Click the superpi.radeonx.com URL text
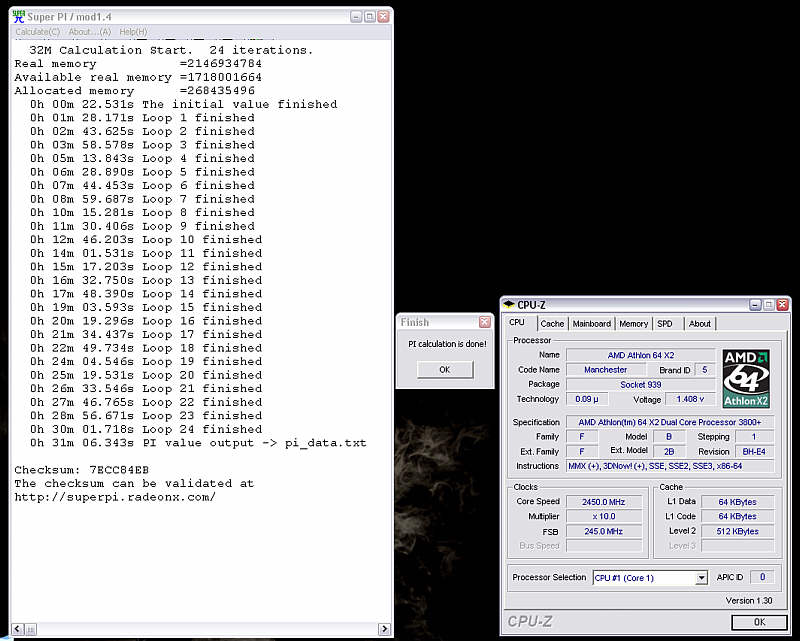 click(x=115, y=497)
